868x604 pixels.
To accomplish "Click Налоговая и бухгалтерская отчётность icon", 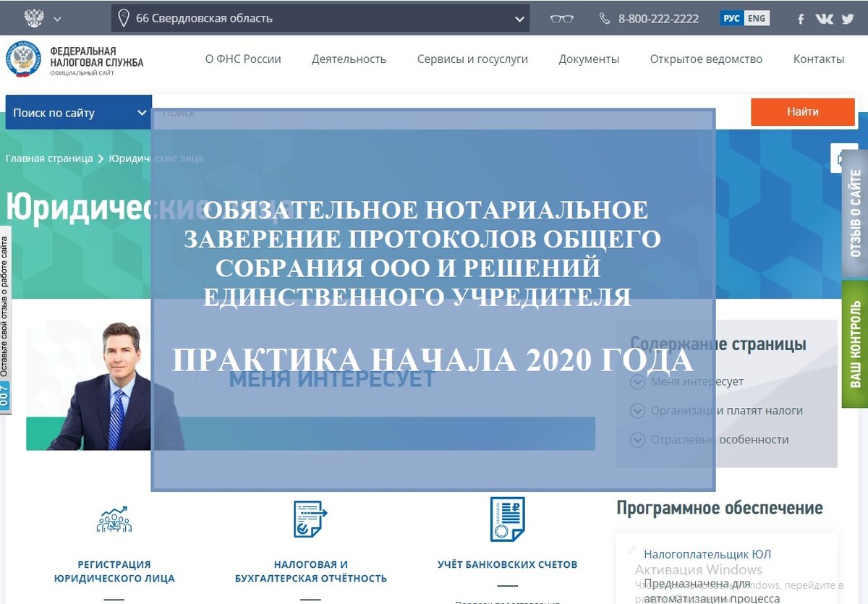I will pos(310,519).
